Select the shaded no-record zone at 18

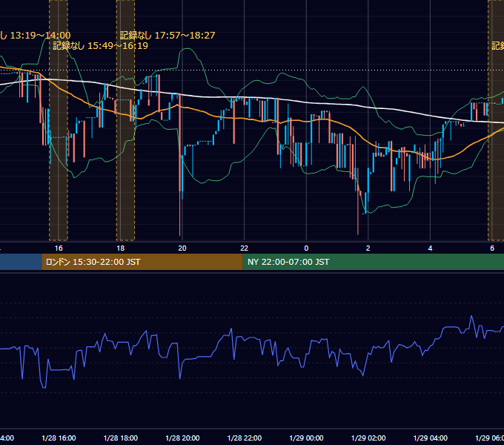coord(125,120)
